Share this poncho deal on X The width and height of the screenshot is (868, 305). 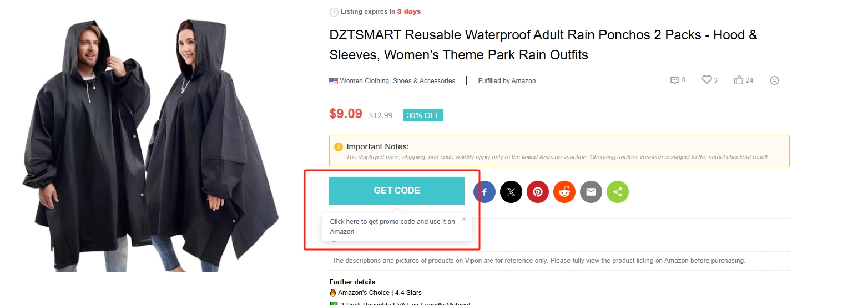tap(511, 192)
